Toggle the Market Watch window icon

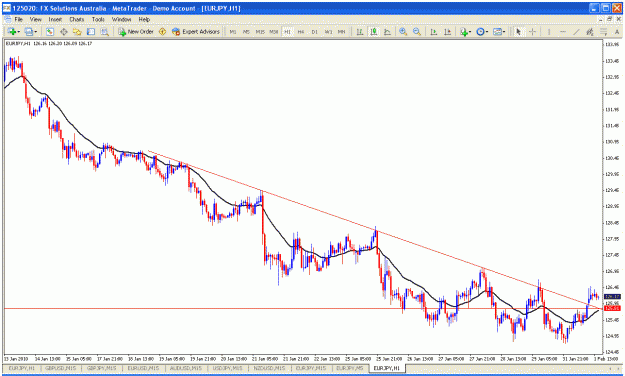(49, 31)
